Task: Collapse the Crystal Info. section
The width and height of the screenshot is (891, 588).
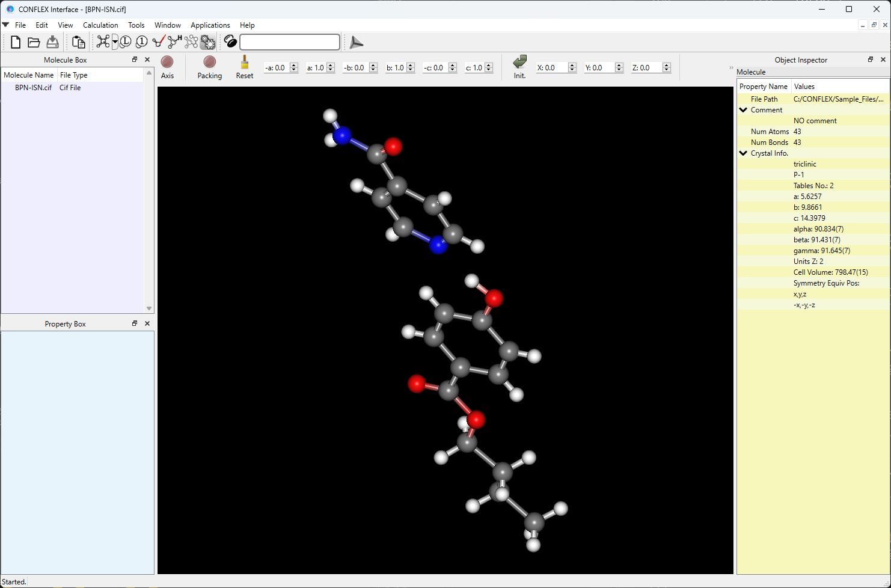Action: pos(743,153)
